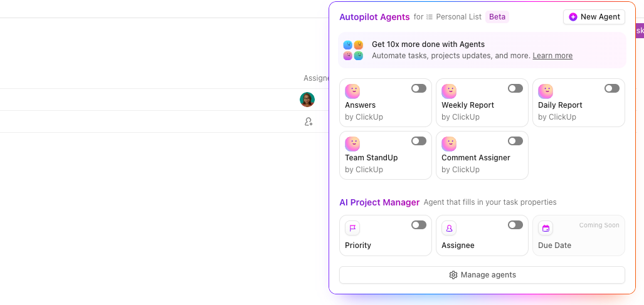
Task: Click the Answers agent face icon
Action: [x=352, y=91]
